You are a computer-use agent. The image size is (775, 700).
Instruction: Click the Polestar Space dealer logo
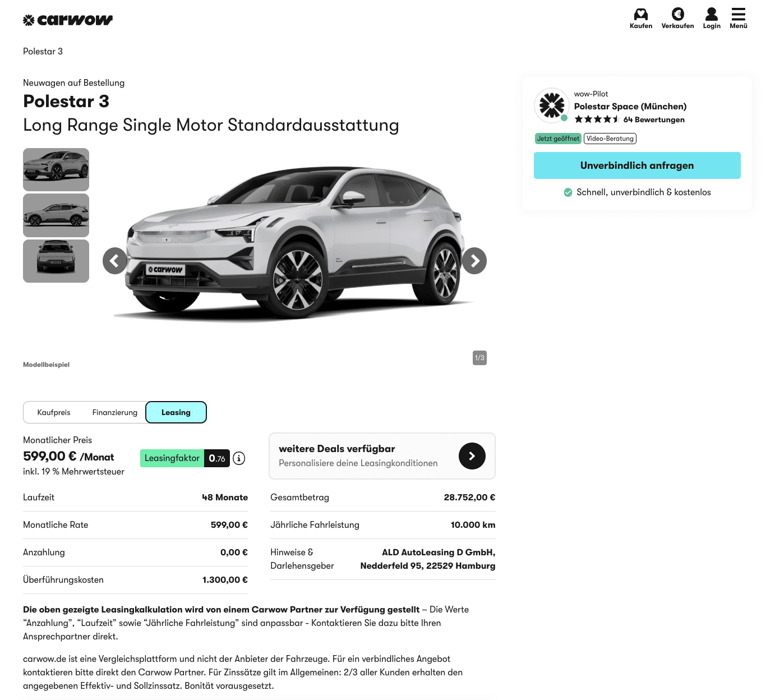pyautogui.click(x=552, y=105)
